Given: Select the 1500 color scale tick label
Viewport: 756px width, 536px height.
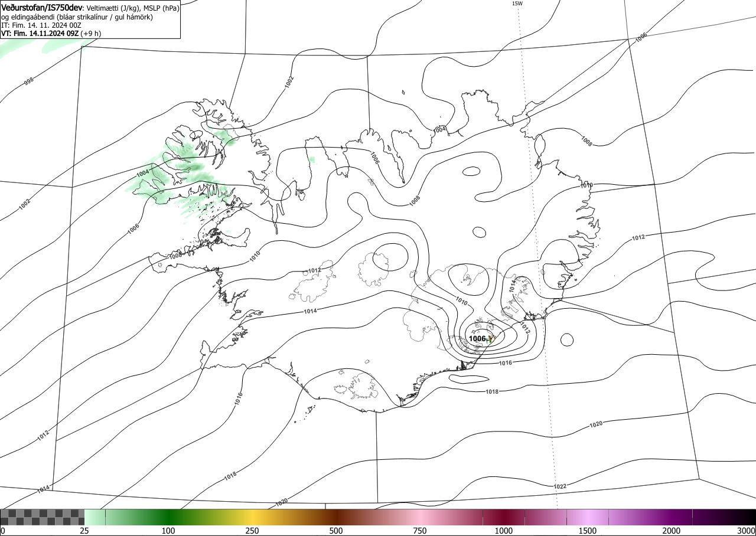Looking at the screenshot, I should click(588, 531).
